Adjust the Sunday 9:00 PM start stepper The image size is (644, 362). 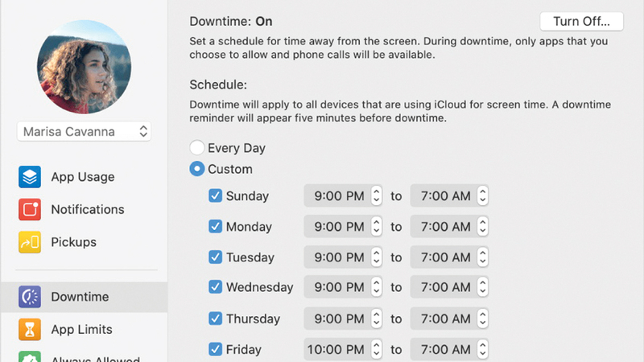pos(377,195)
